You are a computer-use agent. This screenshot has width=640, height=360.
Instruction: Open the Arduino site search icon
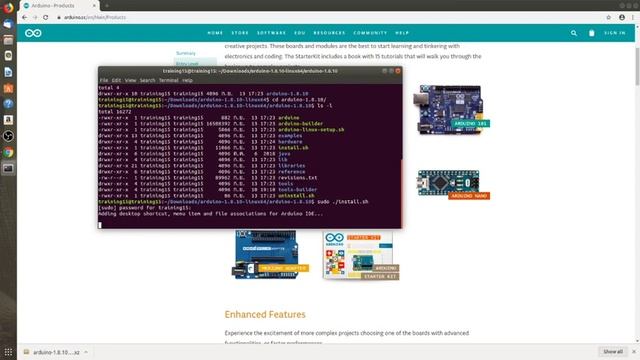coord(574,33)
